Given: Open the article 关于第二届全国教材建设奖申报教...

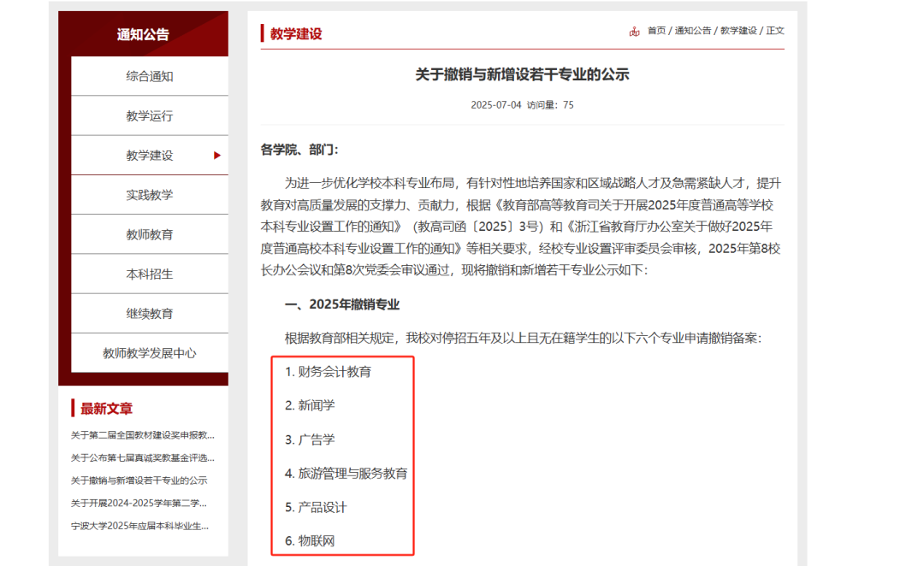Looking at the screenshot, I should (141, 434).
